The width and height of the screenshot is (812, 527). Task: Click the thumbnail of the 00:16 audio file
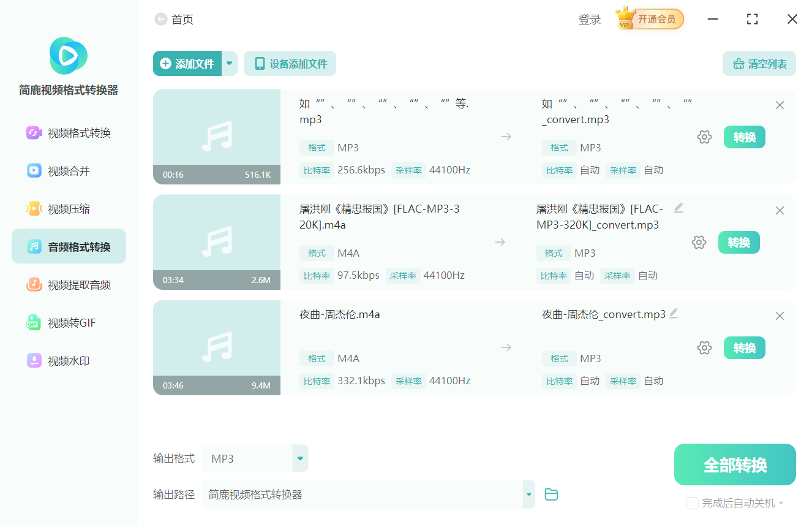pyautogui.click(x=217, y=137)
